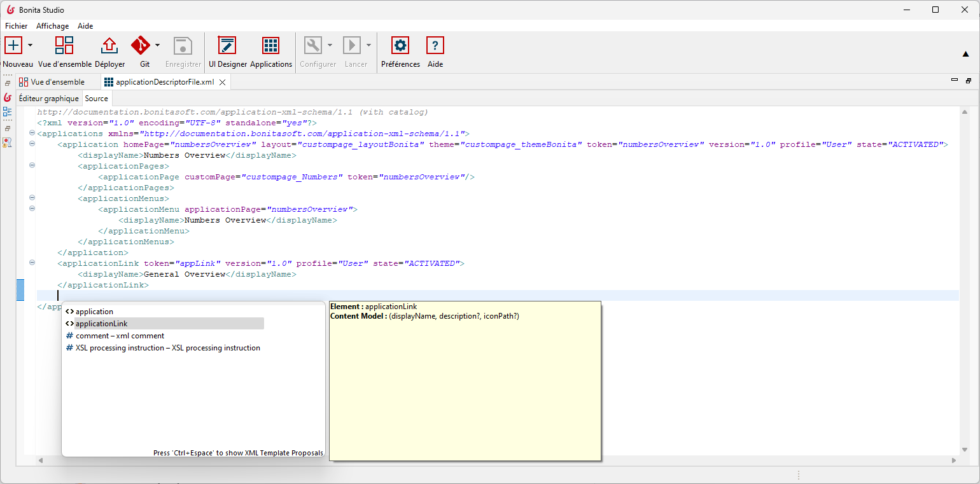Open Préférences via its gear icon

pyautogui.click(x=400, y=45)
